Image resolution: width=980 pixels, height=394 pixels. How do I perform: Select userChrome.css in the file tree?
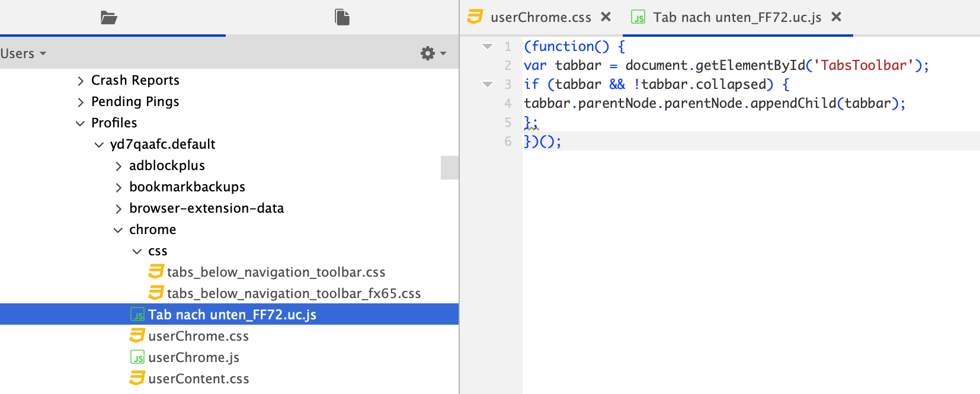pos(198,336)
